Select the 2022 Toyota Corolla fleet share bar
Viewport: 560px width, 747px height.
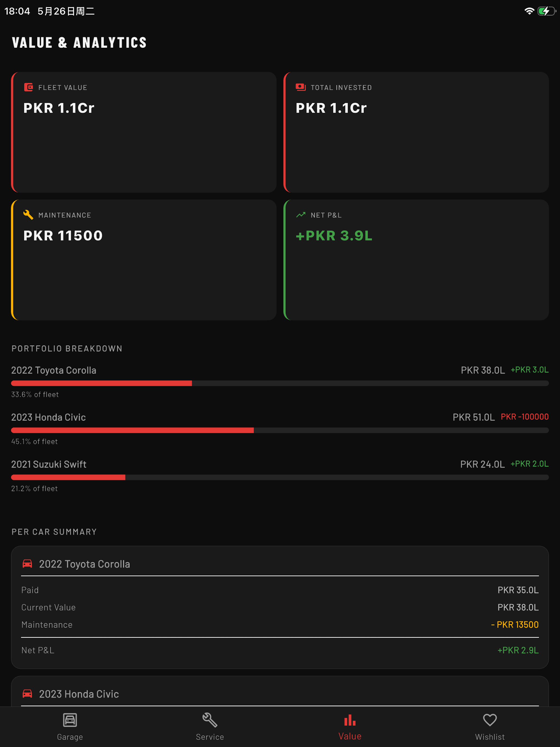tap(280, 383)
